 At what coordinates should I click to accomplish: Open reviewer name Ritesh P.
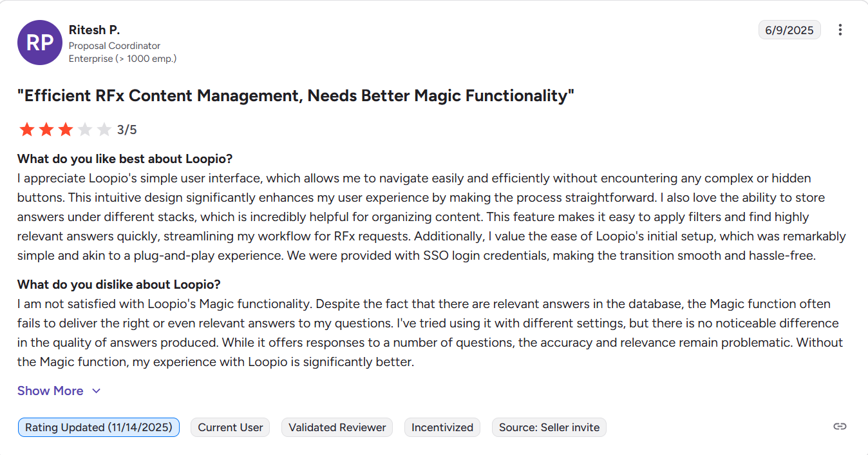pos(94,30)
